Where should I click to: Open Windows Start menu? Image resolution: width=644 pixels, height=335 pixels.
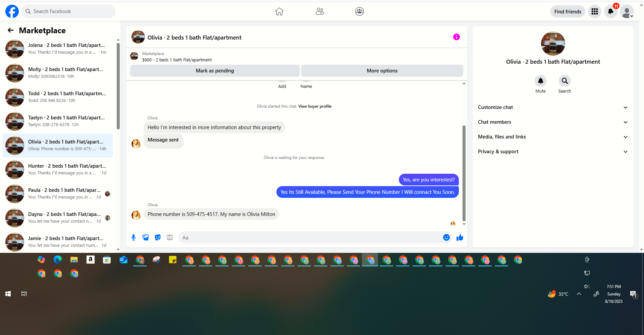click(x=8, y=294)
